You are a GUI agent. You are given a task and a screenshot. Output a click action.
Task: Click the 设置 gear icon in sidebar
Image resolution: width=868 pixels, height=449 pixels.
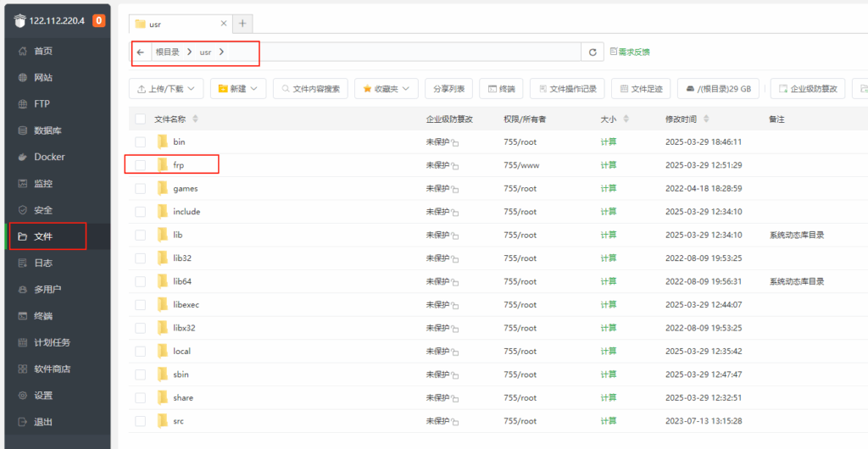click(x=23, y=396)
